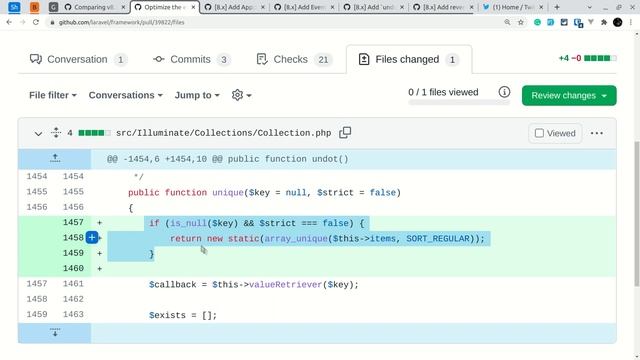Click the files viewed info icon
The width and height of the screenshot is (640, 360).
pos(504,92)
